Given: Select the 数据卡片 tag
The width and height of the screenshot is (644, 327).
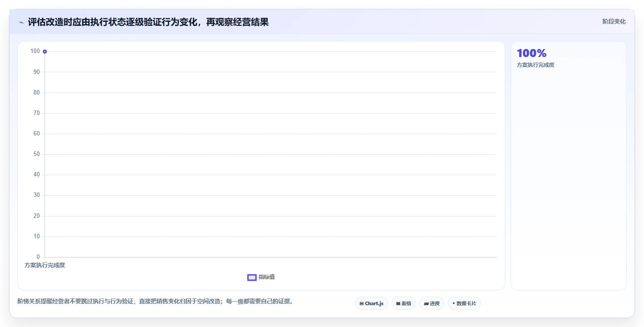Looking at the screenshot, I should tap(464, 303).
